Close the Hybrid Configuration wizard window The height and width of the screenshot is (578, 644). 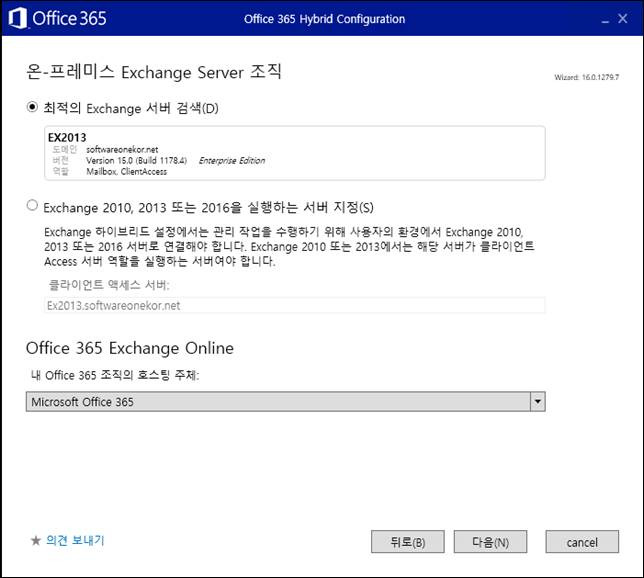(x=623, y=18)
